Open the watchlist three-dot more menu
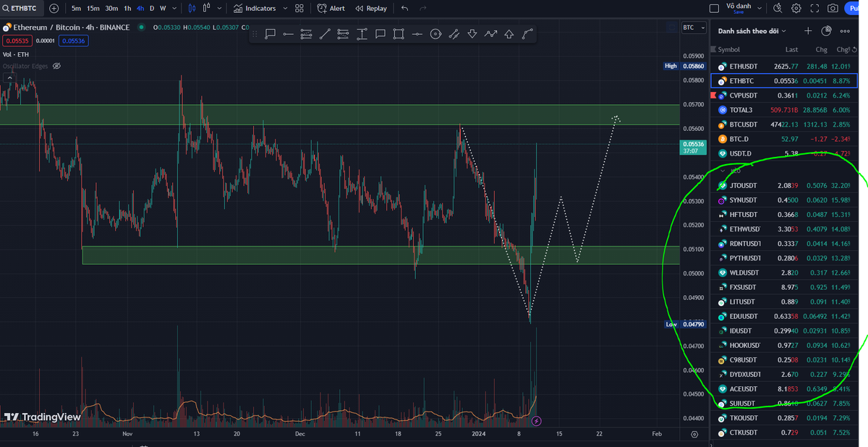The image size is (868, 447). pyautogui.click(x=845, y=31)
